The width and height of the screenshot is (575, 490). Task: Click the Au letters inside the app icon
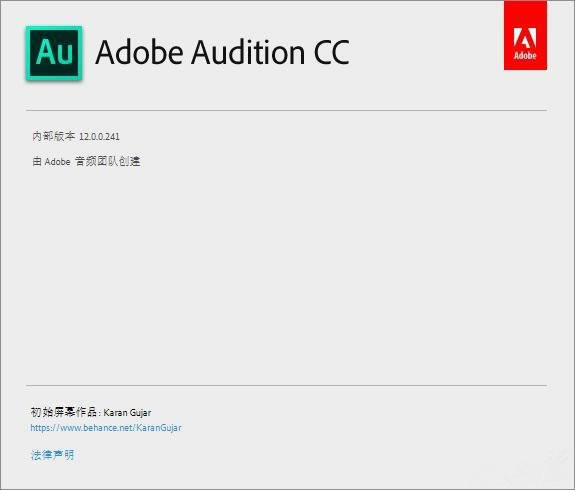coord(54,52)
